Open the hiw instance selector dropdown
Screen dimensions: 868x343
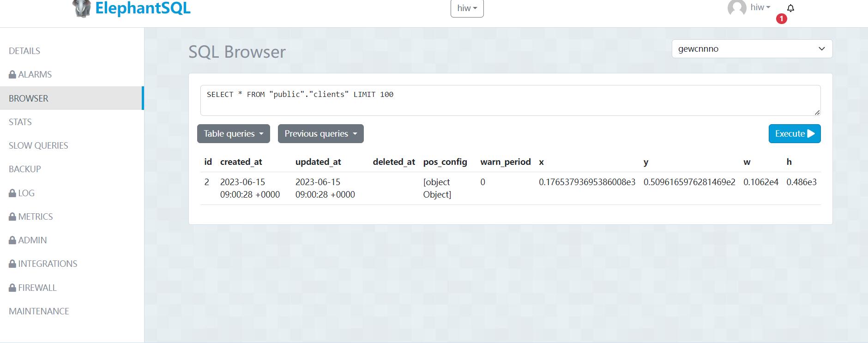[467, 8]
